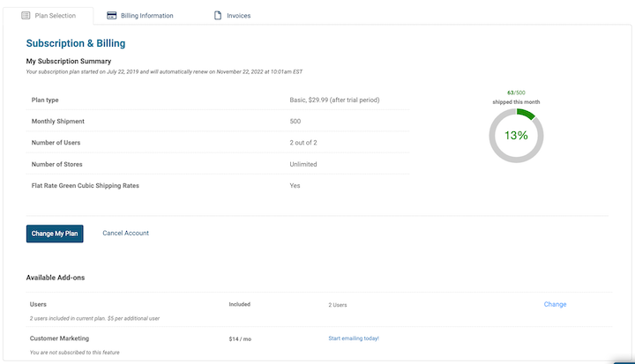Click the Change My Plan button
This screenshot has height=364, width=635.
pos(55,234)
